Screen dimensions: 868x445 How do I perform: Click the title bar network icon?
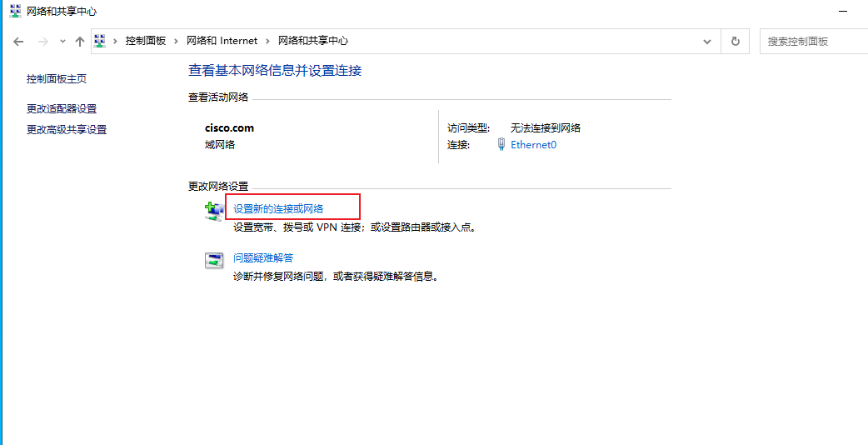click(x=16, y=11)
